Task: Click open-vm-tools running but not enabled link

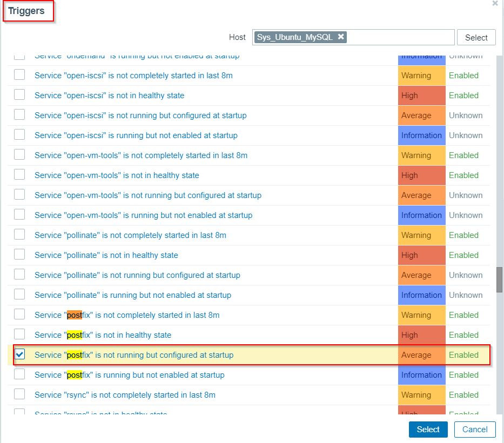Action: 143,215
